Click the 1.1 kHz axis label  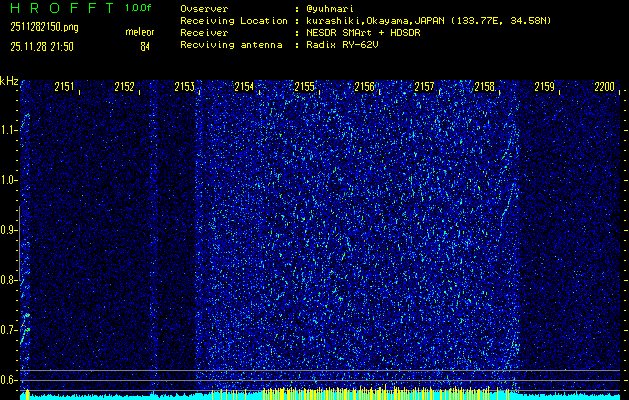click(7, 130)
